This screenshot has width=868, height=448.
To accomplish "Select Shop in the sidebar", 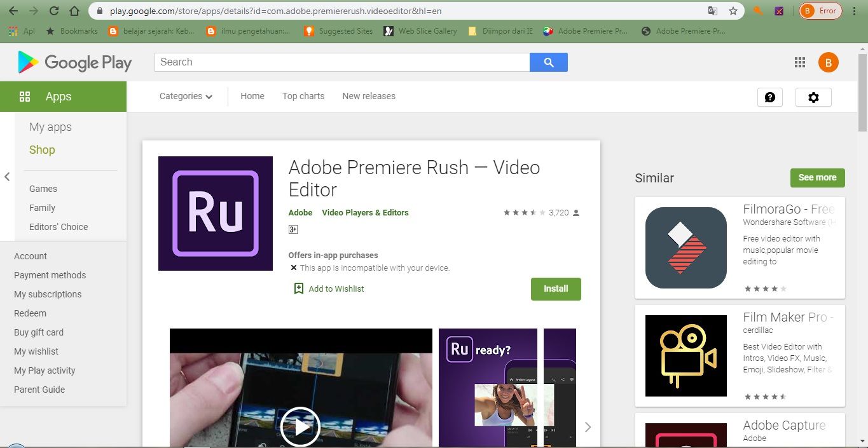I will click(42, 150).
